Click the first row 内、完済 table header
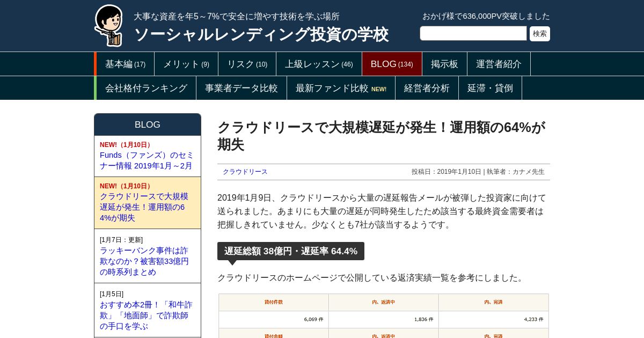 tap(494, 302)
